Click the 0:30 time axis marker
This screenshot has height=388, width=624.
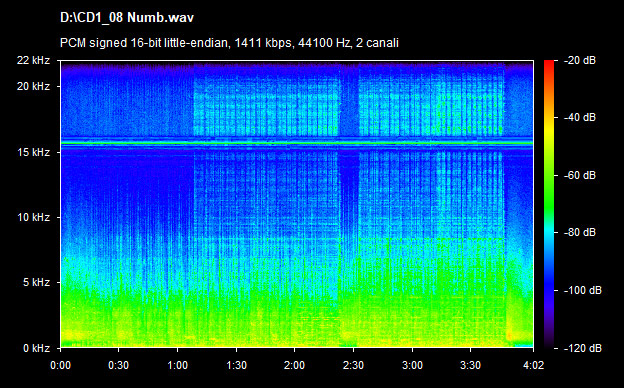(x=119, y=365)
